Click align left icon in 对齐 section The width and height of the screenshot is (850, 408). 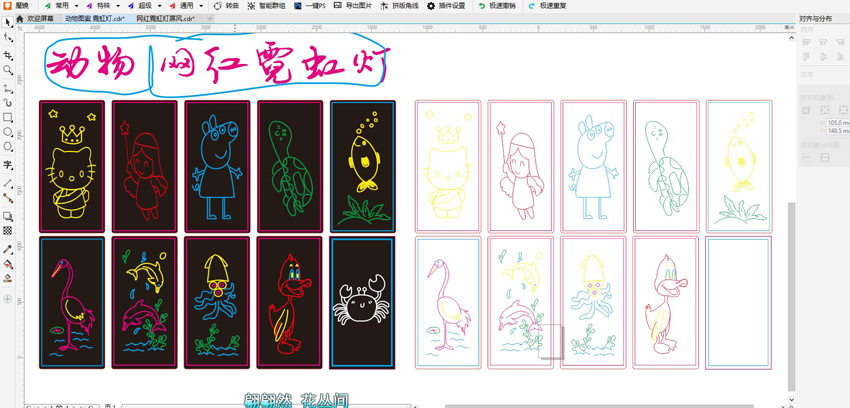(x=806, y=42)
